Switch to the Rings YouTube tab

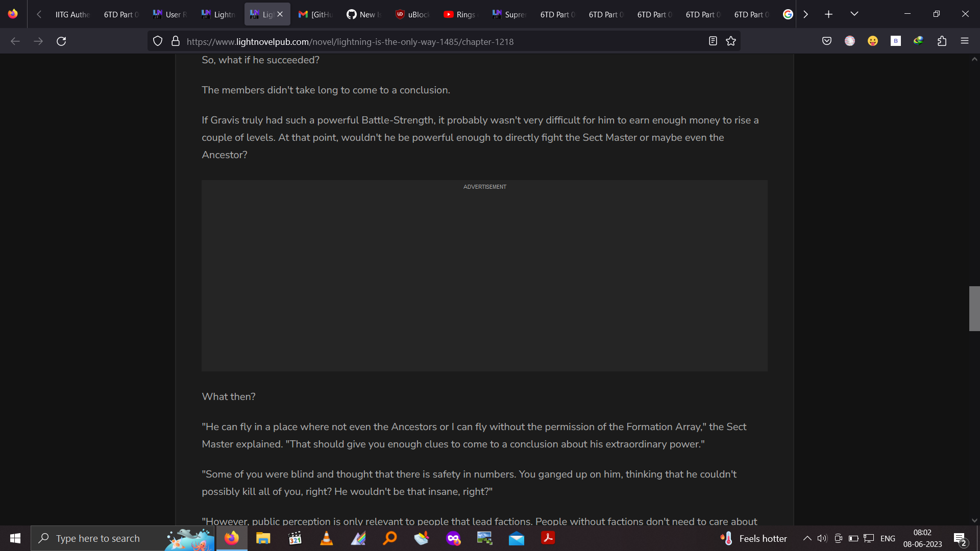(459, 14)
